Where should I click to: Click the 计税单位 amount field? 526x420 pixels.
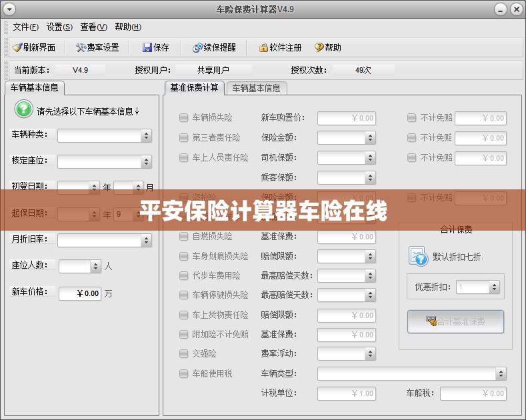point(347,393)
